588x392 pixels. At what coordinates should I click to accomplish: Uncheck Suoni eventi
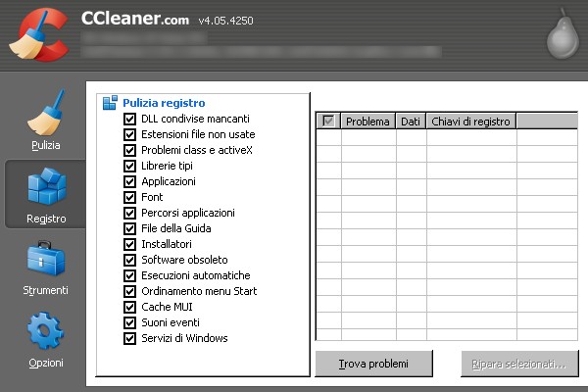point(129,322)
